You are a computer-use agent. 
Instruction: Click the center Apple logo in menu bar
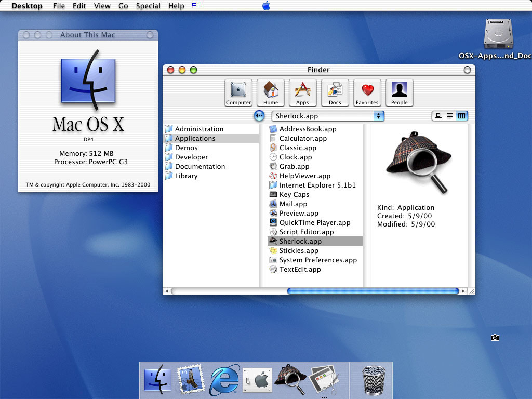coord(267,5)
